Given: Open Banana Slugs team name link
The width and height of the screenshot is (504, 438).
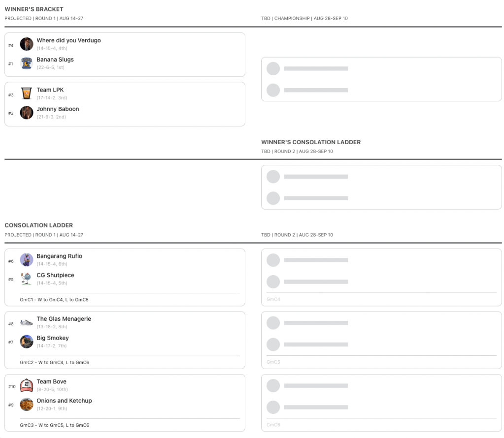Looking at the screenshot, I should pyautogui.click(x=55, y=60).
